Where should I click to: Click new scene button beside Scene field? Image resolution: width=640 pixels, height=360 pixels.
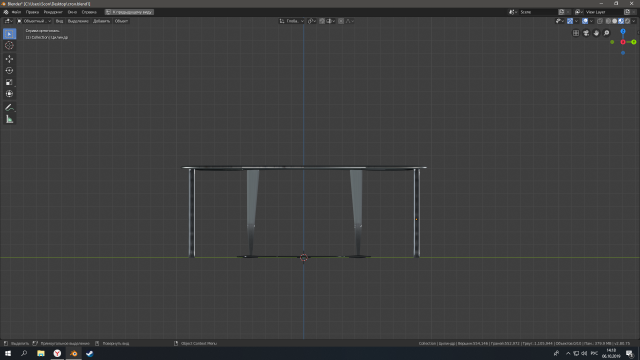click(x=562, y=12)
